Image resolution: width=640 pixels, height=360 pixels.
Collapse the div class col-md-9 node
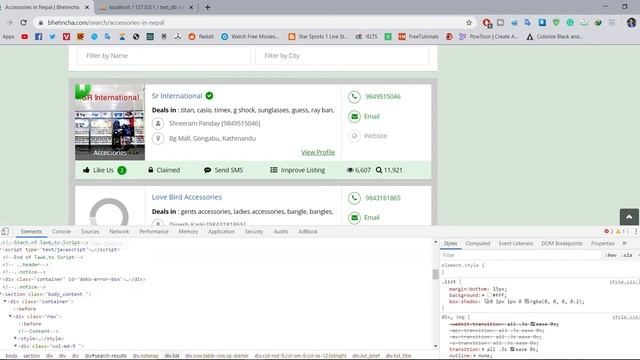[x=16, y=346]
